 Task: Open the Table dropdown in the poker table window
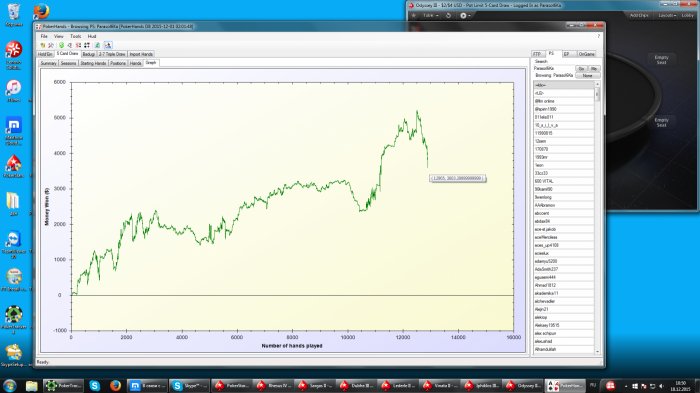coord(430,16)
